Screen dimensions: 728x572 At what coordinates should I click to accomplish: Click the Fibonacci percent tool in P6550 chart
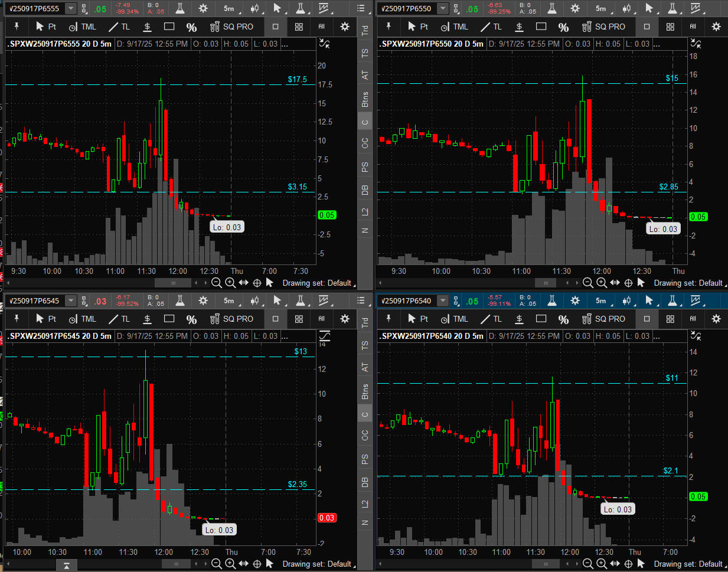coord(563,27)
